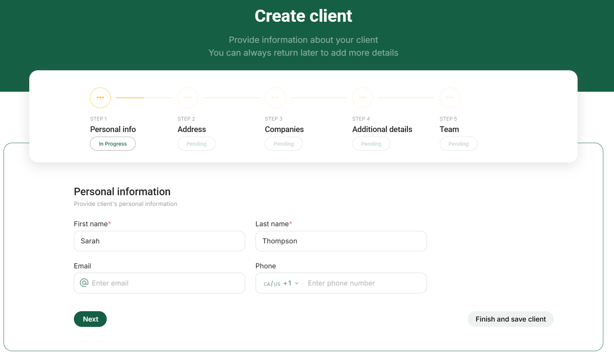
Task: Click the In Progress status badge
Action: (x=113, y=144)
